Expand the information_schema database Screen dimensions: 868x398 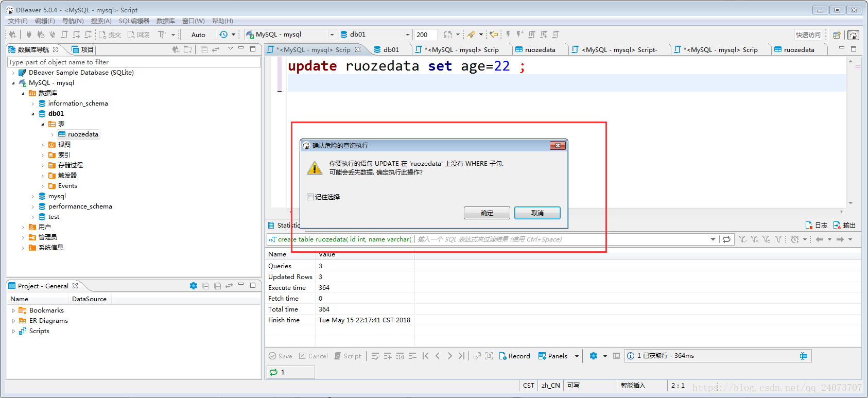(33, 103)
